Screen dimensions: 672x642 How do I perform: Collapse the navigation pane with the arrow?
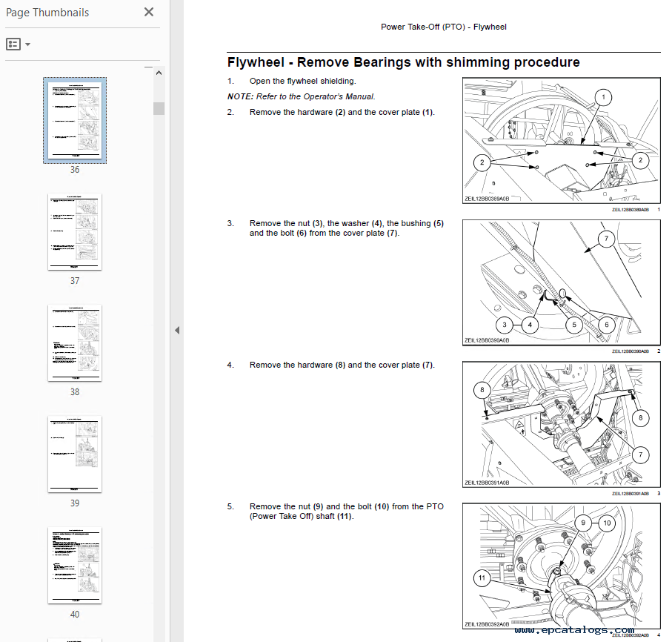click(x=177, y=330)
